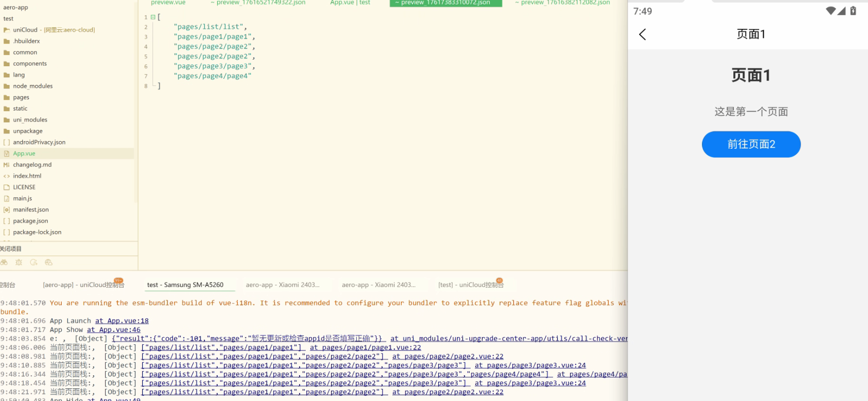
Task: Open the App.vue:18 log link
Action: (x=121, y=321)
